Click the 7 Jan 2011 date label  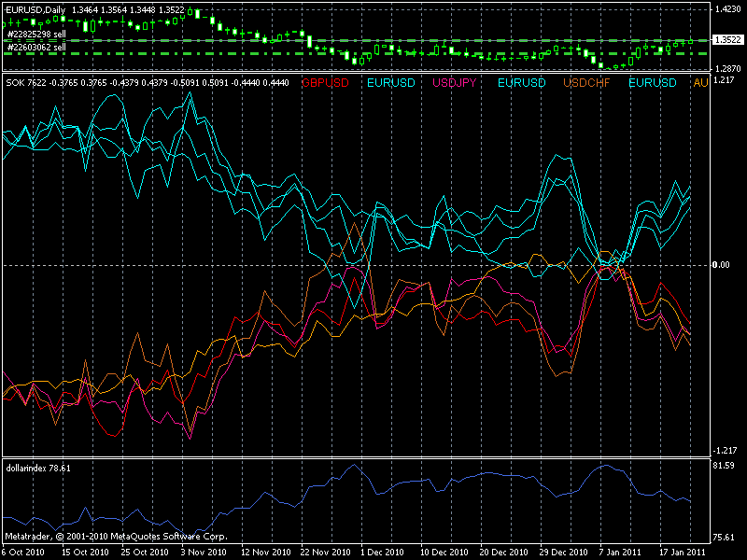[620, 553]
